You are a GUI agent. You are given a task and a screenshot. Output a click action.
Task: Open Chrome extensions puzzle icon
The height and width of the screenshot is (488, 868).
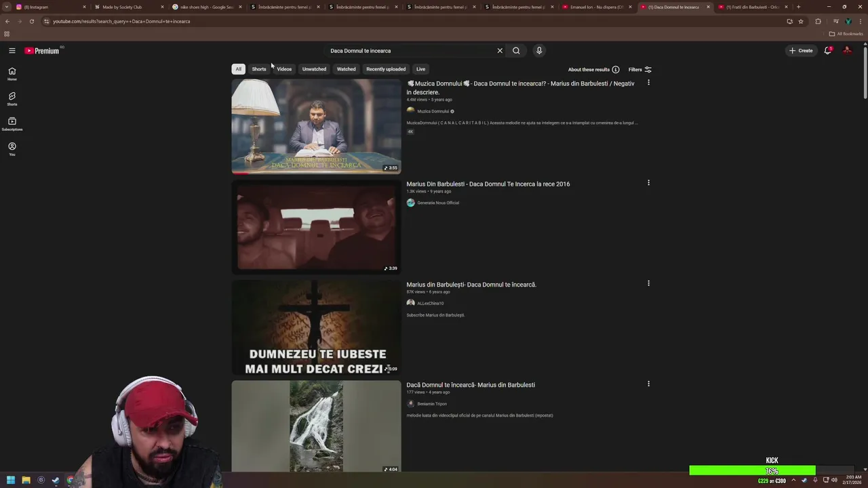point(818,21)
